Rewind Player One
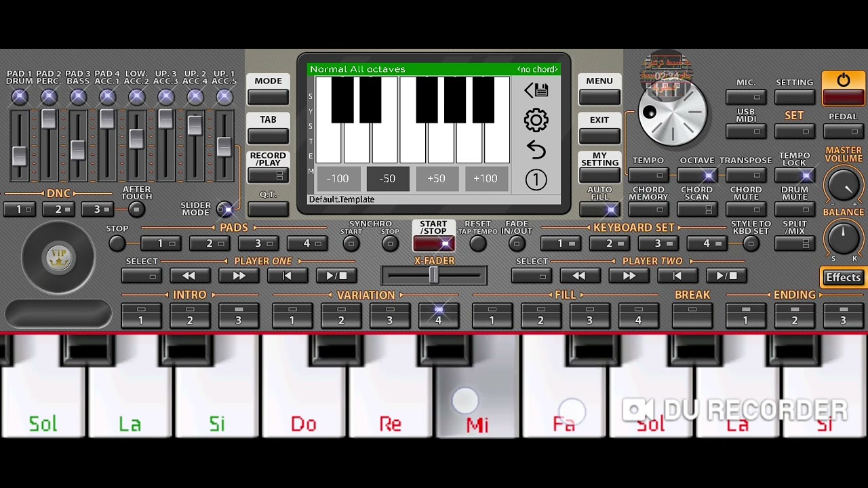This screenshot has width=868, height=488. [189, 276]
